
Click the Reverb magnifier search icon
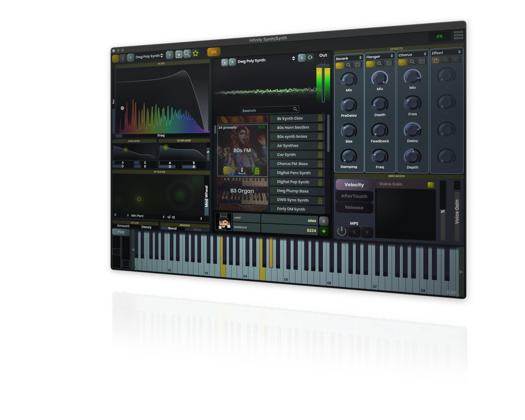pyautogui.click(x=349, y=65)
